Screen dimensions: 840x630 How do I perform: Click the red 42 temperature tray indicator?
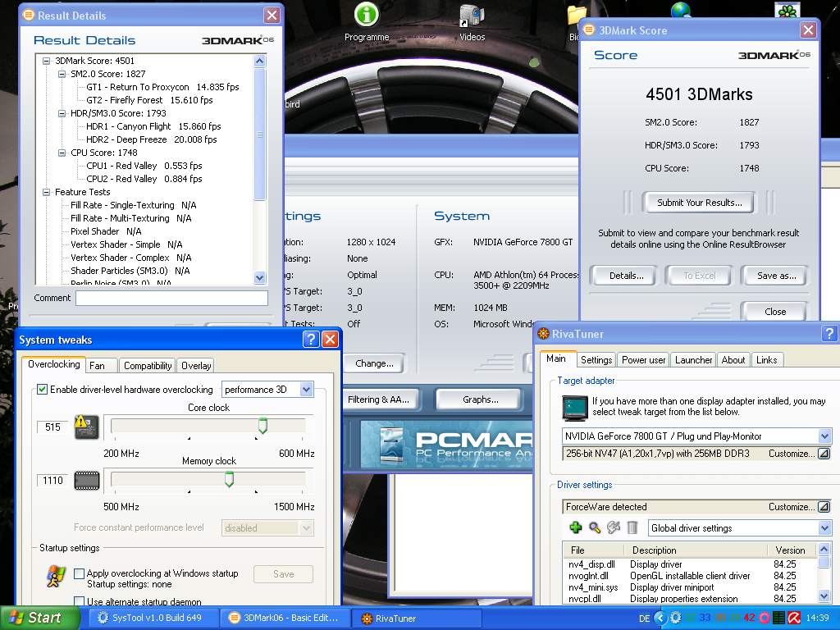(749, 618)
